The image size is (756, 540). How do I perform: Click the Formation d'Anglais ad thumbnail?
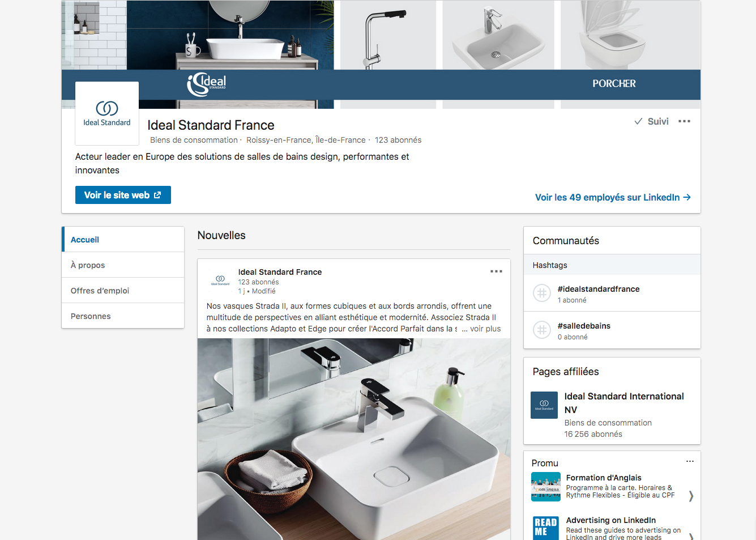546,487
